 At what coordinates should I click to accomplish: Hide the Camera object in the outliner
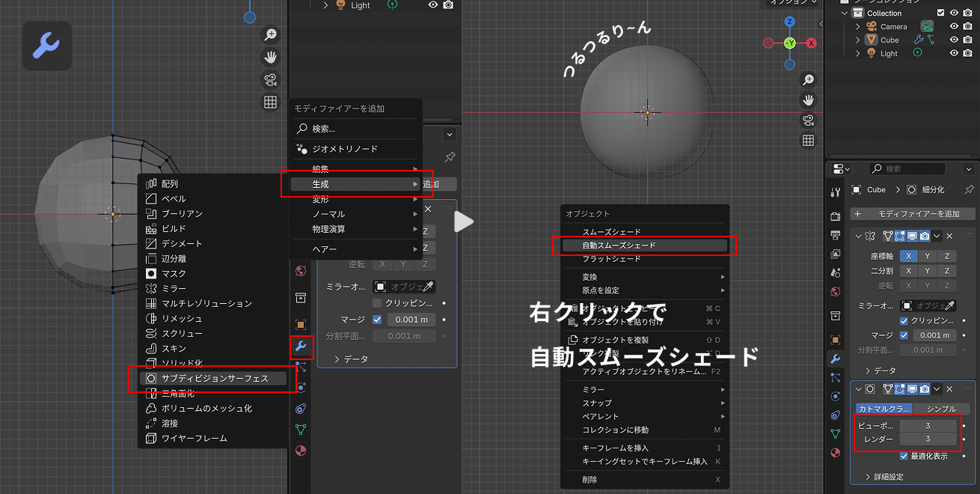954,26
